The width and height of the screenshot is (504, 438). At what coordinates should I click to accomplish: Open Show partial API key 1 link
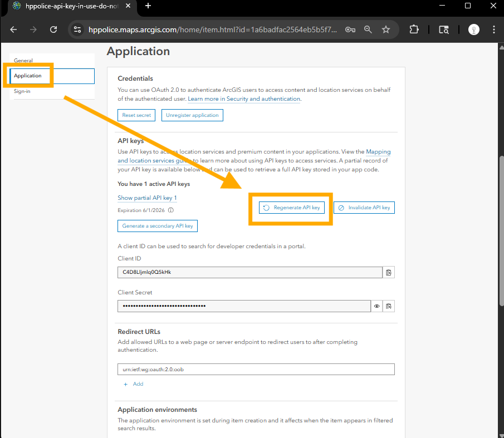pos(147,198)
